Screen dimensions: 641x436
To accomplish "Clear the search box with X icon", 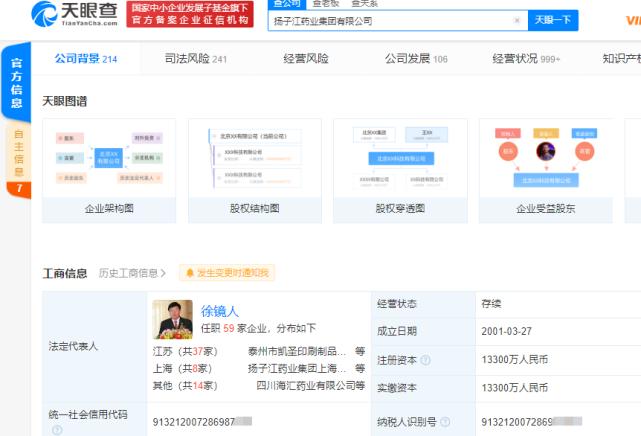I will [517, 20].
